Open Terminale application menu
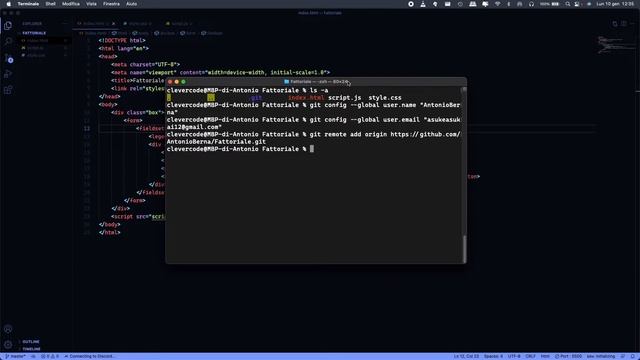Viewport: 640px width, 360px height. pyautogui.click(x=28, y=4)
